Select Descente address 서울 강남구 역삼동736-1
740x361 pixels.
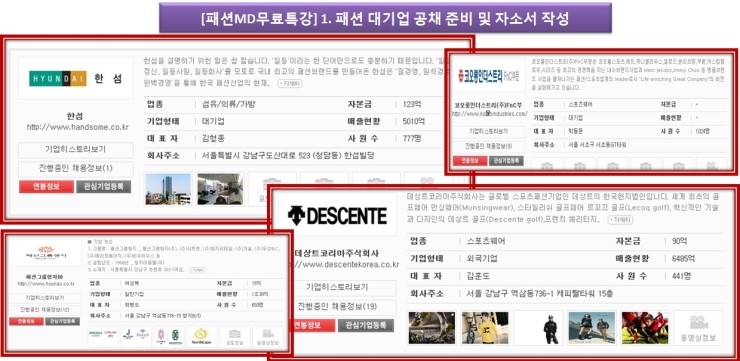pyautogui.click(x=540, y=294)
